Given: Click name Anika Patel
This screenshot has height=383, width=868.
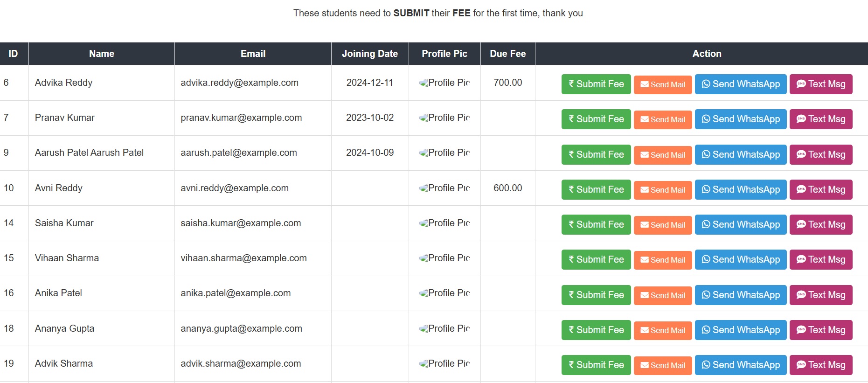Looking at the screenshot, I should [x=58, y=293].
